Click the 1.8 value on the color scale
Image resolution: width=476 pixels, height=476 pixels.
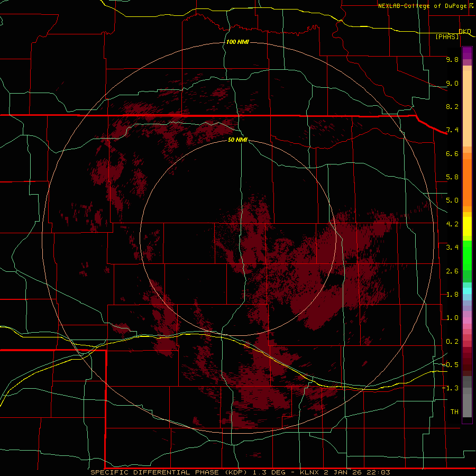click(x=452, y=295)
